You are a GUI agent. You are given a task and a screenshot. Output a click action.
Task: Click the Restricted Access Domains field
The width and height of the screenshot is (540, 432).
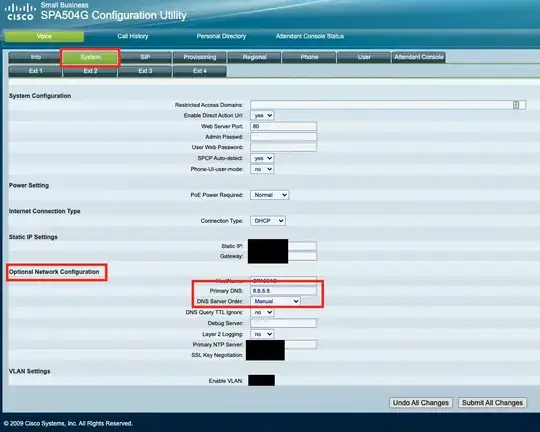pos(388,105)
